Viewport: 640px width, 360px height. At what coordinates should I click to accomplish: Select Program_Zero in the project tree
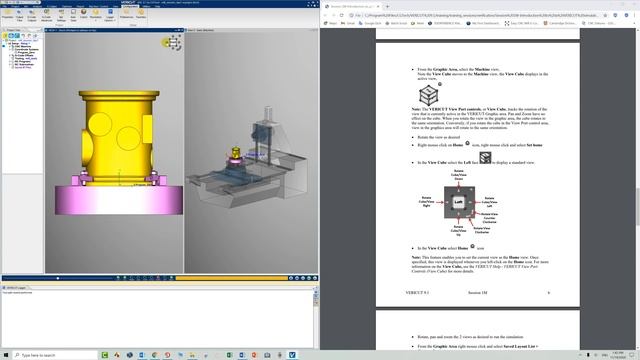[x=26, y=52]
